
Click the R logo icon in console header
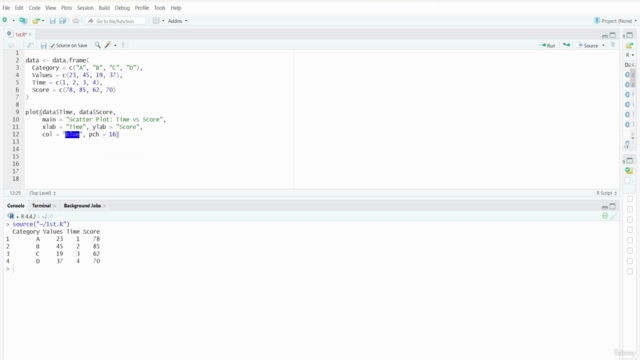[x=11, y=216]
